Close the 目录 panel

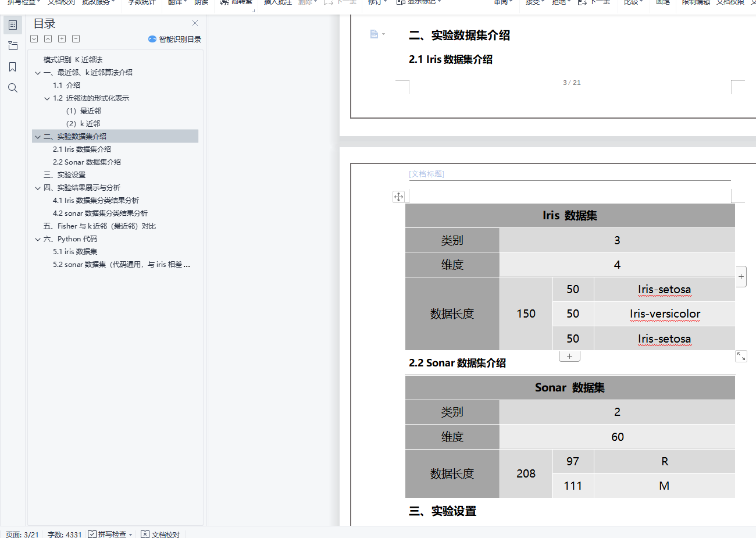[195, 23]
